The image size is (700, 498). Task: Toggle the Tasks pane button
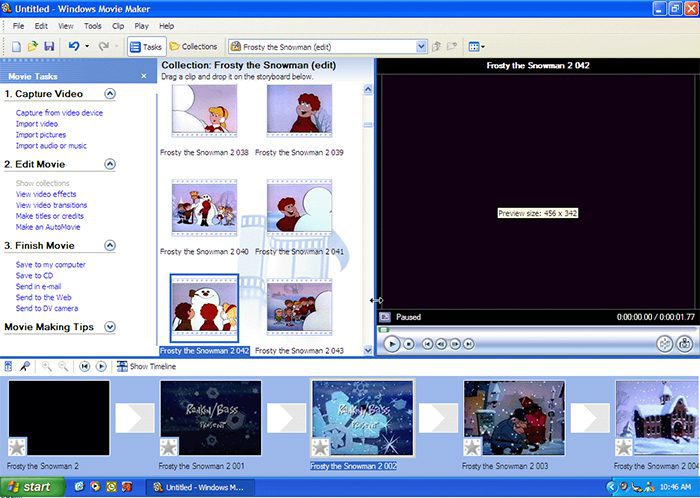146,46
